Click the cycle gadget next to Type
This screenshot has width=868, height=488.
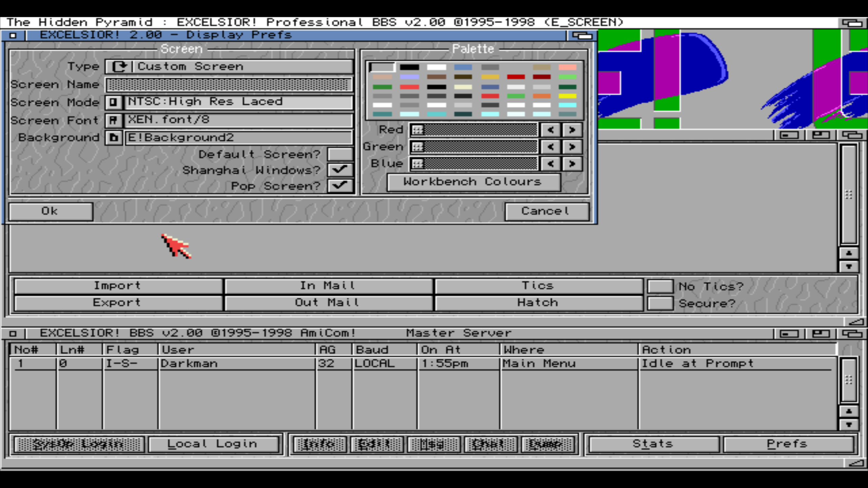(119, 66)
